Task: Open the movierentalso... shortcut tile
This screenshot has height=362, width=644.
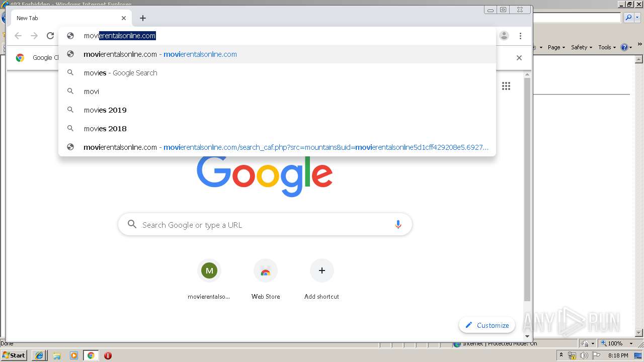Action: pos(209,280)
